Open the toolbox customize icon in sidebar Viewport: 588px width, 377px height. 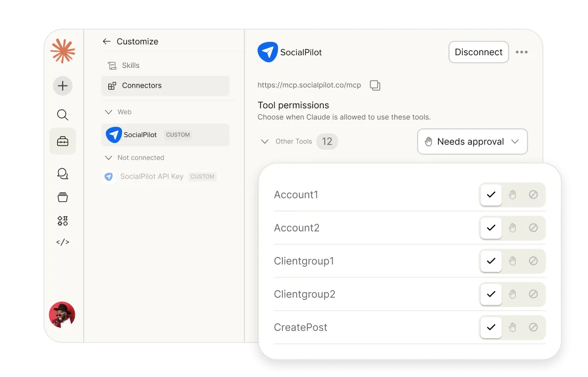click(x=63, y=141)
